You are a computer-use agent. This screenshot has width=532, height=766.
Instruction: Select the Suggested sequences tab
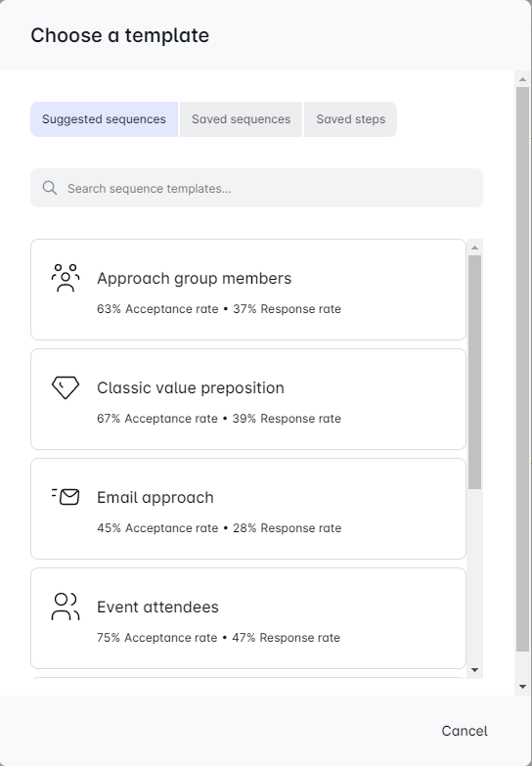point(104,119)
